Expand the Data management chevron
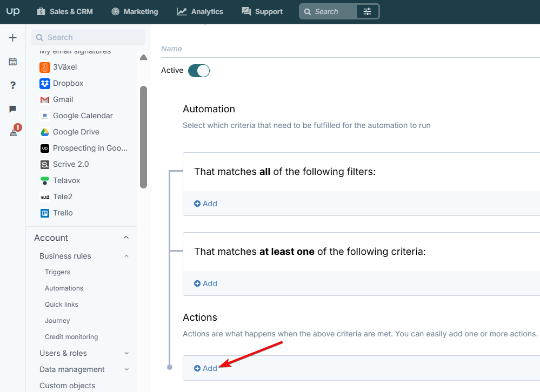 tap(126, 369)
